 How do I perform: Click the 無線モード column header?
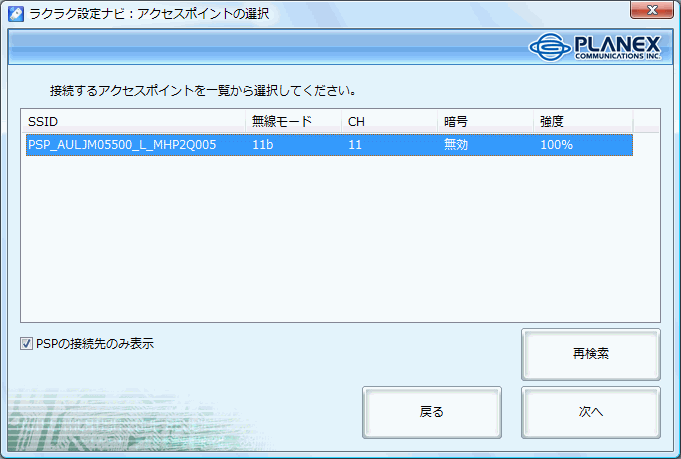(x=294, y=122)
